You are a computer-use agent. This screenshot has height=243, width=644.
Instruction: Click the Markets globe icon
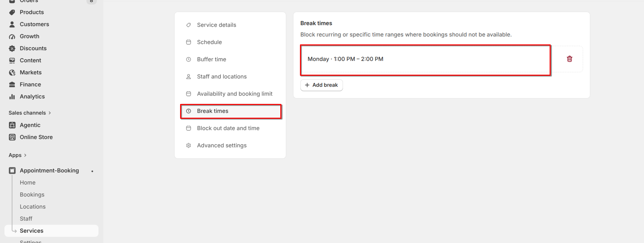pos(12,72)
